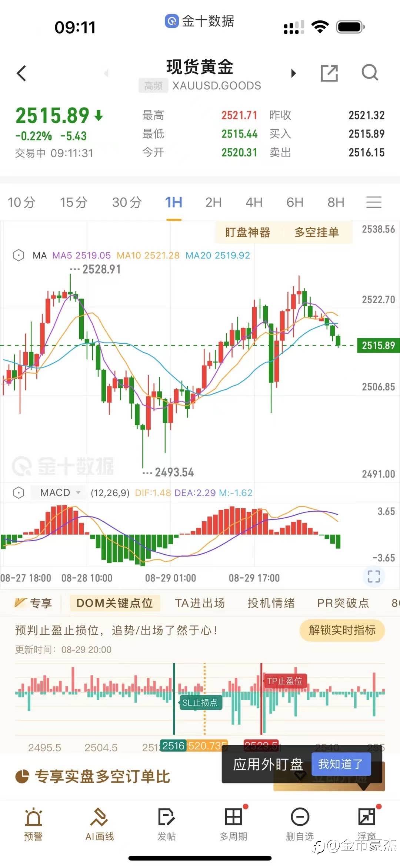Toggle the MACD indicator settings hexagon

tap(19, 492)
